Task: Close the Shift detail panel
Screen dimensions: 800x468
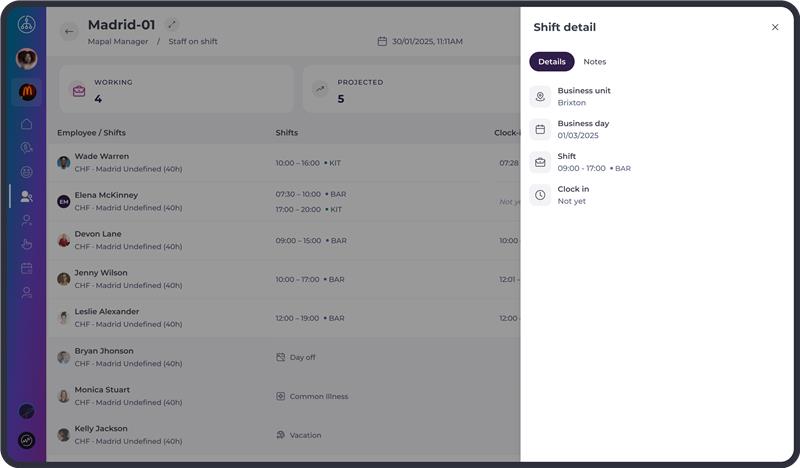Action: click(775, 27)
